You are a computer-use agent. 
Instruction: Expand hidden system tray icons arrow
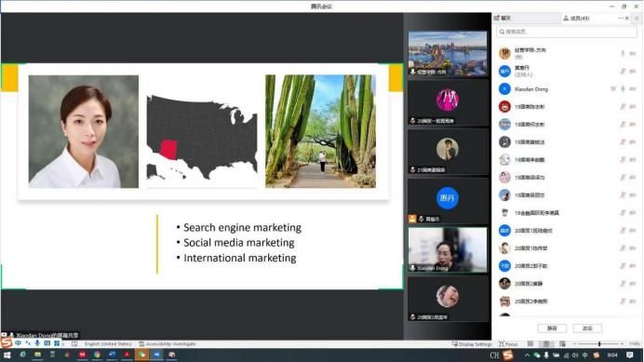click(x=527, y=355)
